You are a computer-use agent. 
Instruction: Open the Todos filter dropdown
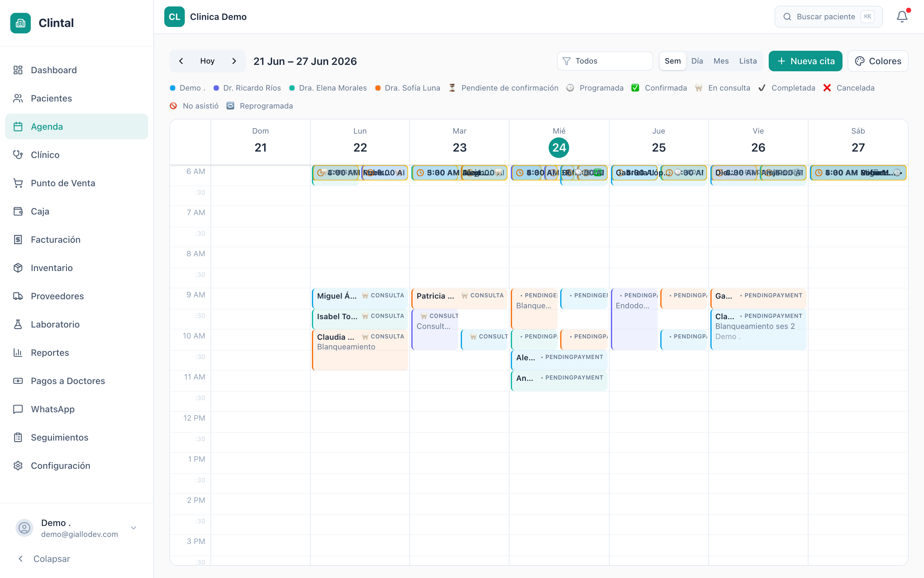coord(605,61)
